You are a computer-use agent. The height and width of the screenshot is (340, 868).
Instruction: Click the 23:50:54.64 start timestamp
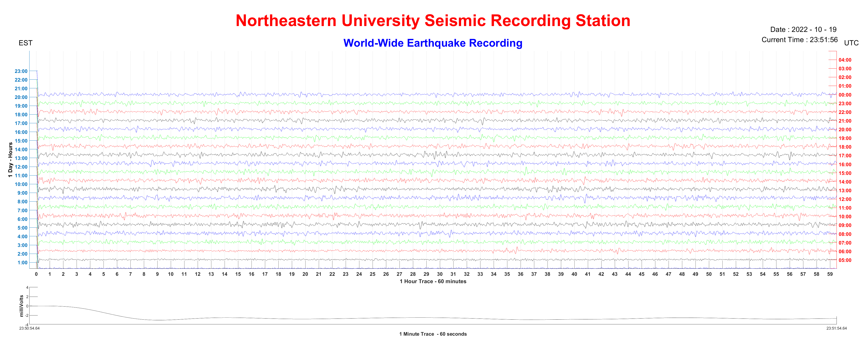(x=29, y=328)
